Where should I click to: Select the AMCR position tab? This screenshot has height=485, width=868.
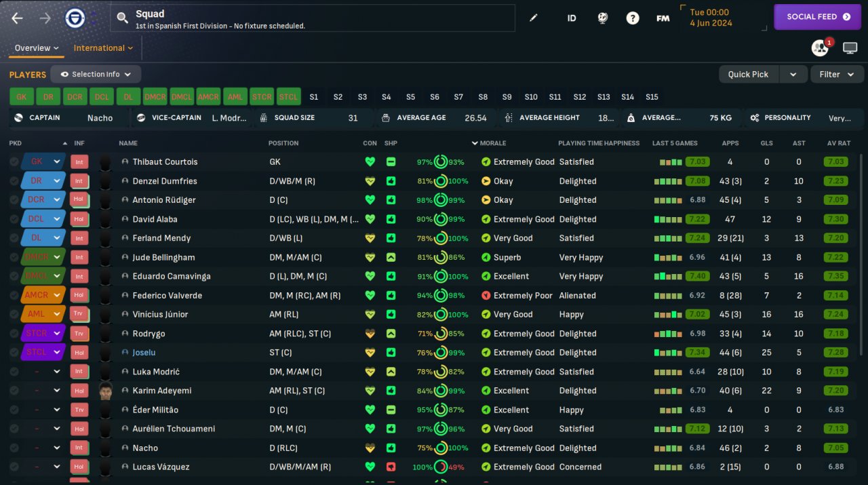pyautogui.click(x=208, y=97)
